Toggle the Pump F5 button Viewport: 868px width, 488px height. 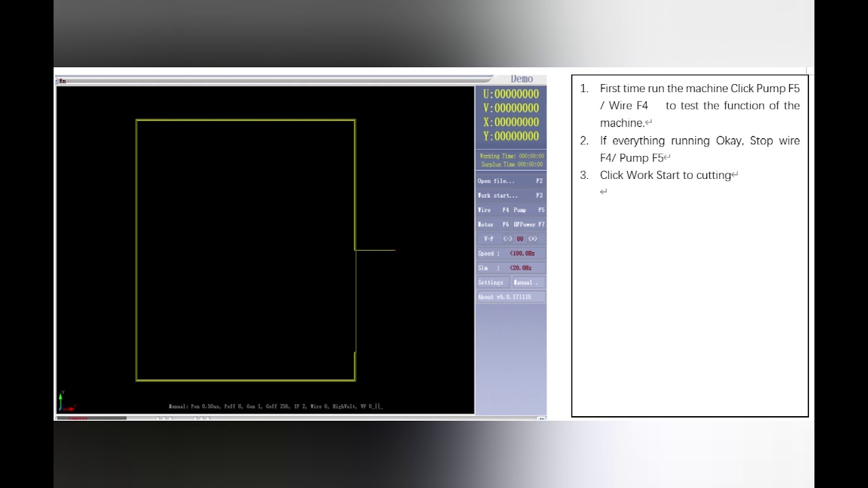point(529,210)
